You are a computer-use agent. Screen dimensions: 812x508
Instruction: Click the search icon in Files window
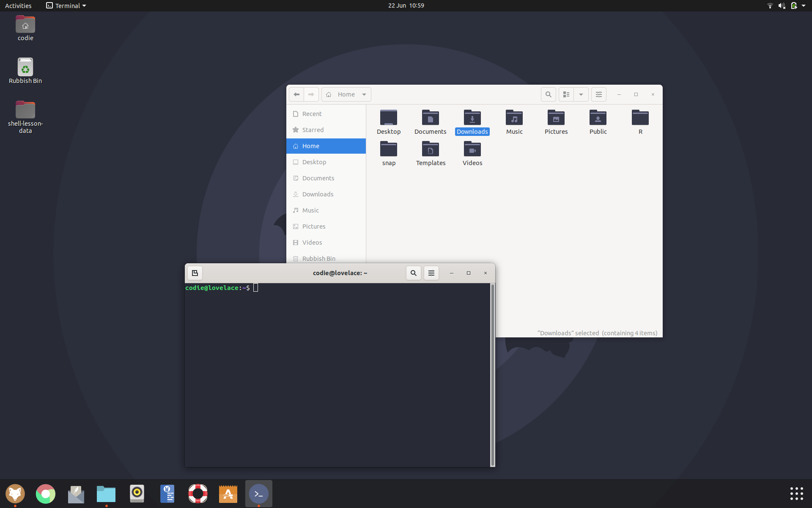(549, 94)
